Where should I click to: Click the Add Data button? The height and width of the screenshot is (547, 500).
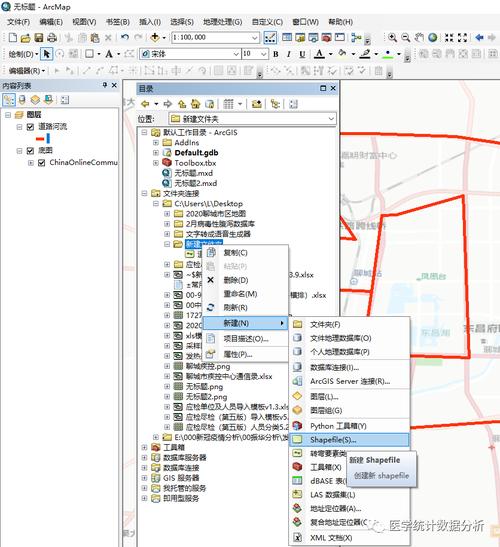155,37
